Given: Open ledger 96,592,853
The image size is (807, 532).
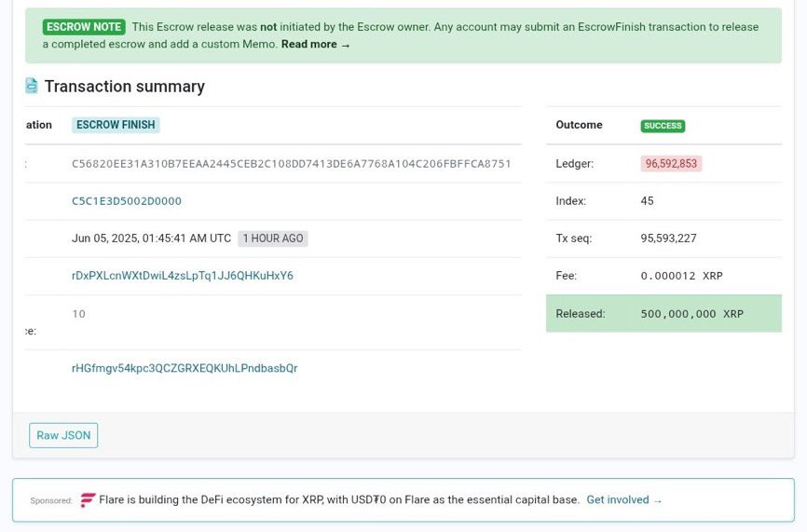Looking at the screenshot, I should click(x=671, y=164).
